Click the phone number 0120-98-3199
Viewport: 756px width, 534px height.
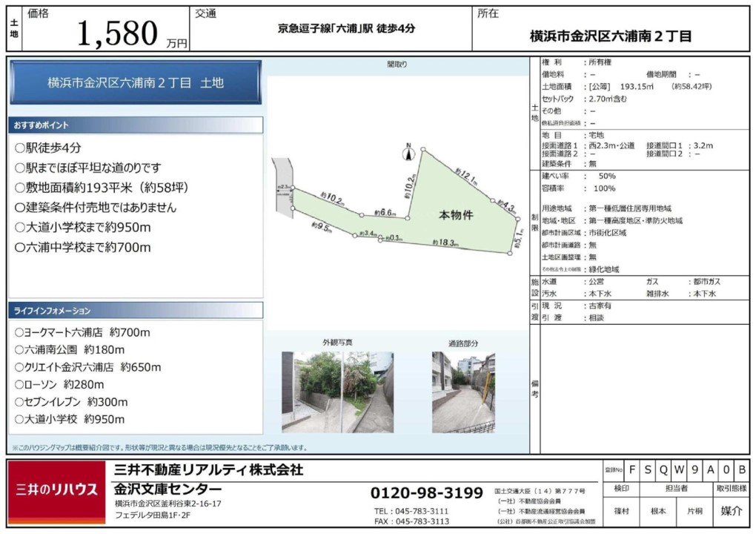tap(426, 492)
